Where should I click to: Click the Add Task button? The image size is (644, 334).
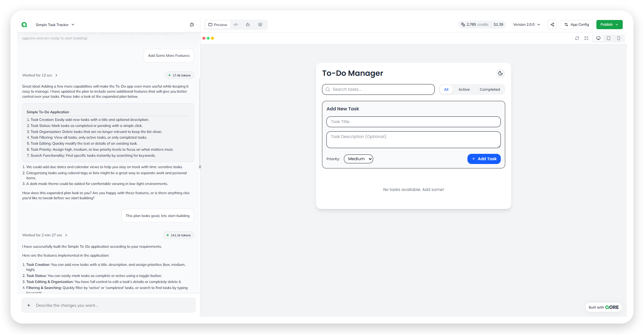484,159
